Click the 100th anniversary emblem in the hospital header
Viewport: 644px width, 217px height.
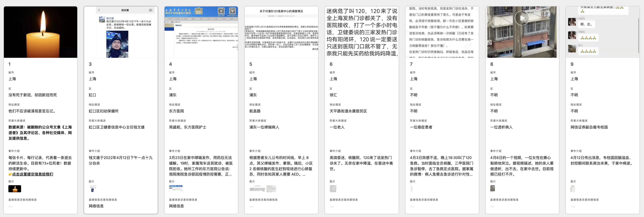199,11
